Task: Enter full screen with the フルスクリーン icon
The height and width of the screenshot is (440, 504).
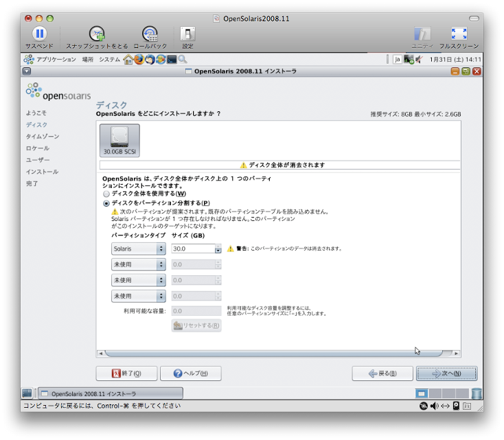Action: pyautogui.click(x=459, y=34)
